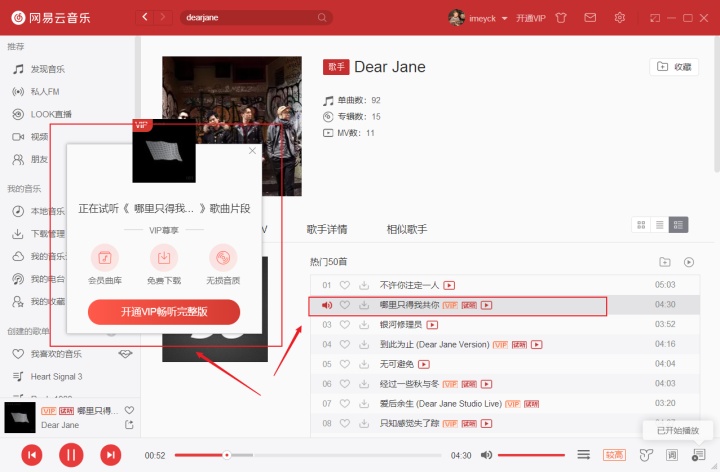Open imeyck user account dropdown
This screenshot has width=720, height=472.
point(478,18)
